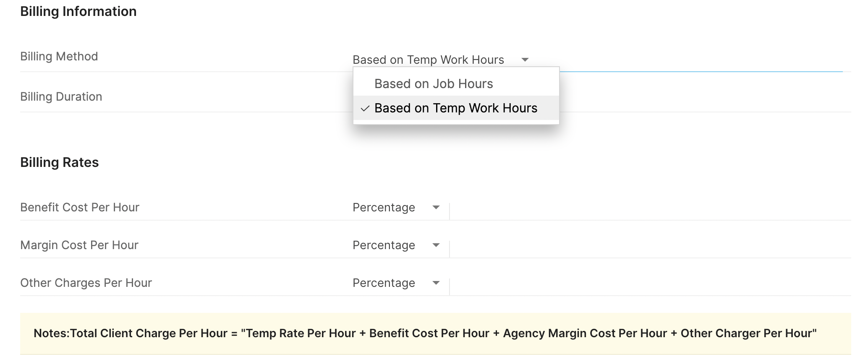Click the Billing Rates section heading
Screen dimensions: 868x359
(x=60, y=163)
